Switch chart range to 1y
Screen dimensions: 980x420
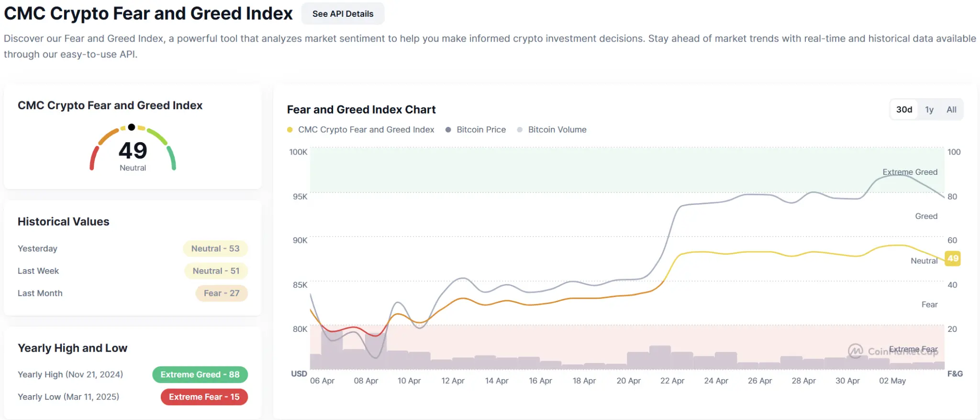(x=929, y=110)
